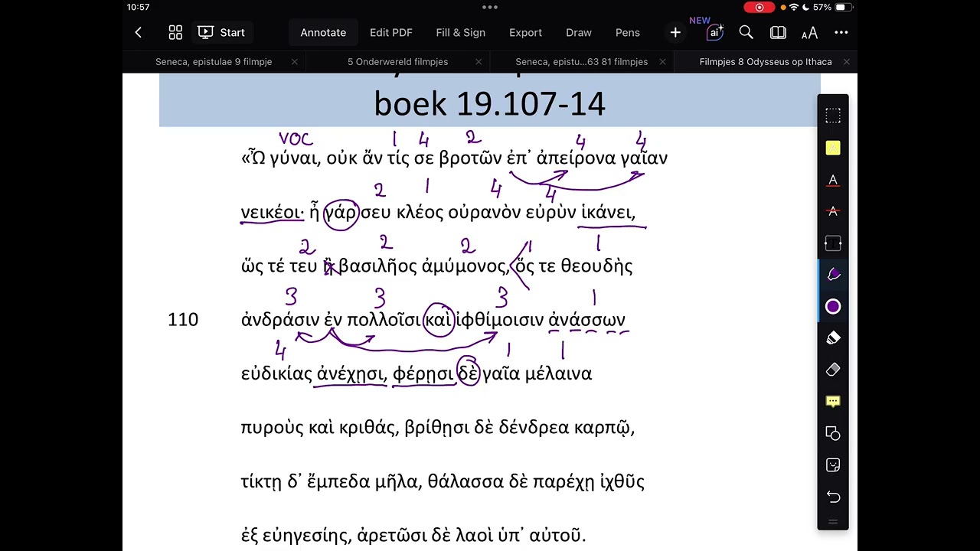Tap the word 'βασιλῆος'
This screenshot has height=551, width=980.
378,266
